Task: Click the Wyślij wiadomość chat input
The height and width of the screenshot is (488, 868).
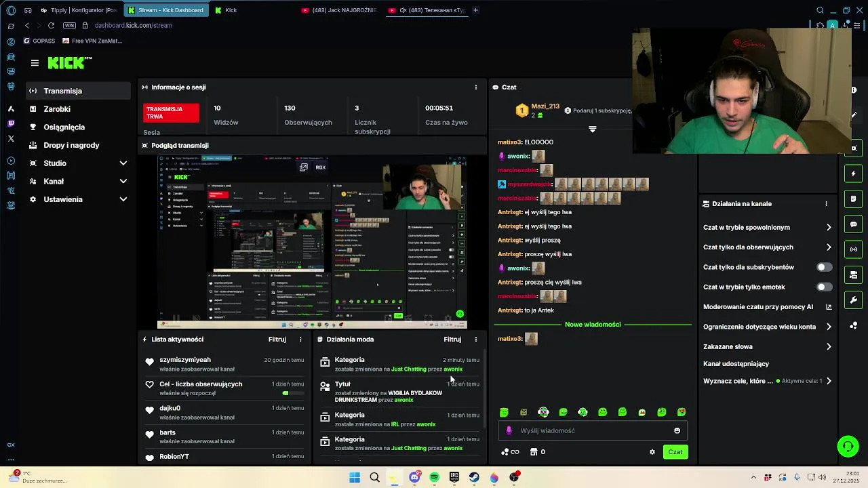Action: [x=593, y=430]
